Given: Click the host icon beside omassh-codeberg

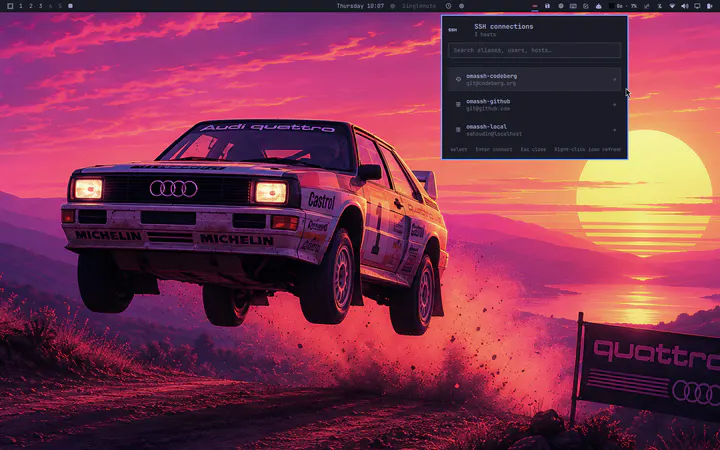Looking at the screenshot, I should tap(458, 79).
